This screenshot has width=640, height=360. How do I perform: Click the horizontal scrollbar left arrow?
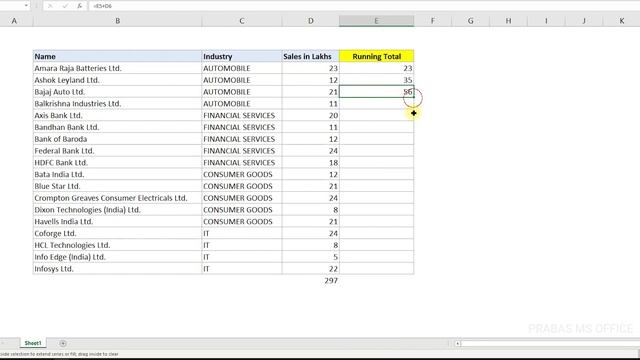coord(458,344)
